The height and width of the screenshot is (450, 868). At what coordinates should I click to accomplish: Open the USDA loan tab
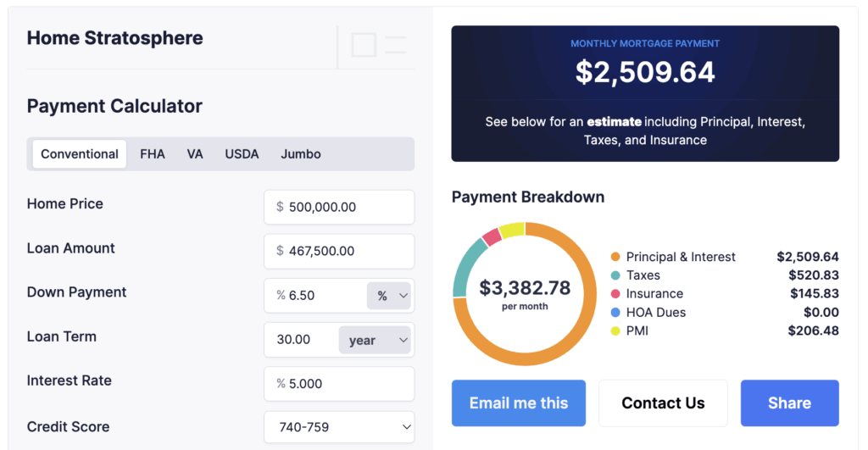242,154
